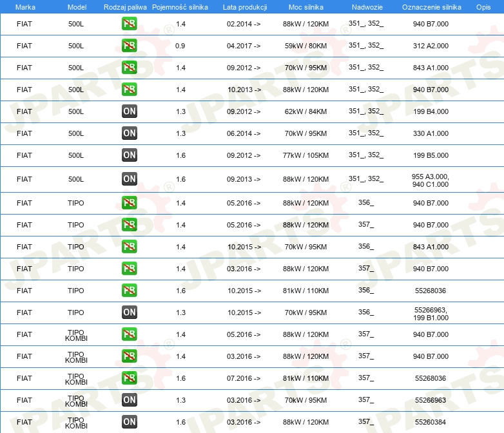
Task: Select power value 62kW / 84KM
Action: pos(305,111)
